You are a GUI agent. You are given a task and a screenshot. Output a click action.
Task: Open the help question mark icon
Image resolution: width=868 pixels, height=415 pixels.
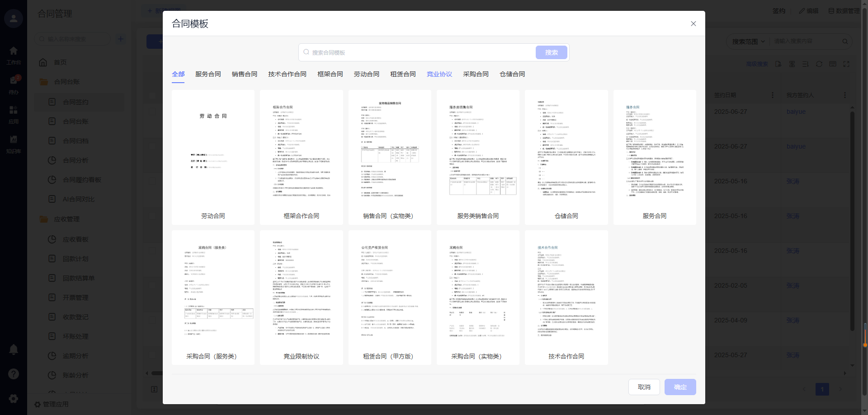14,374
